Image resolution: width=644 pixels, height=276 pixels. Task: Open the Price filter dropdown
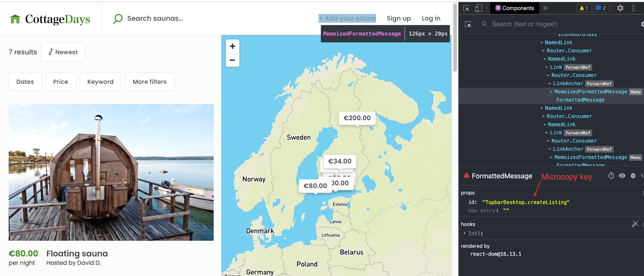point(61,82)
